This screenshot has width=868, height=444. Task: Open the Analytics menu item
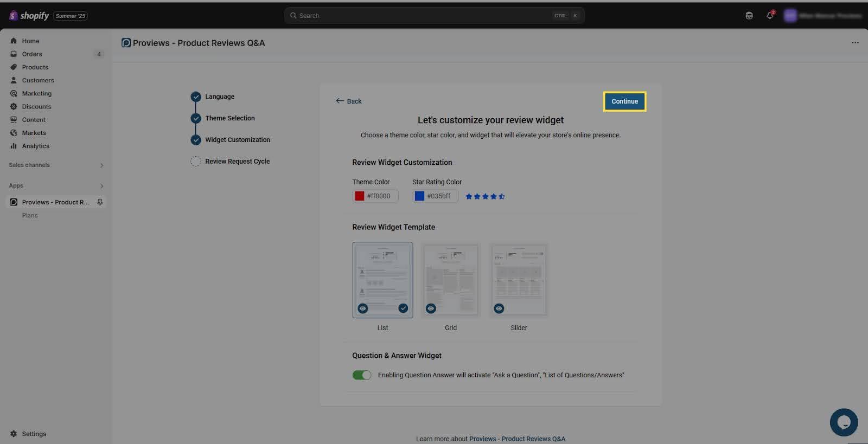(x=36, y=146)
